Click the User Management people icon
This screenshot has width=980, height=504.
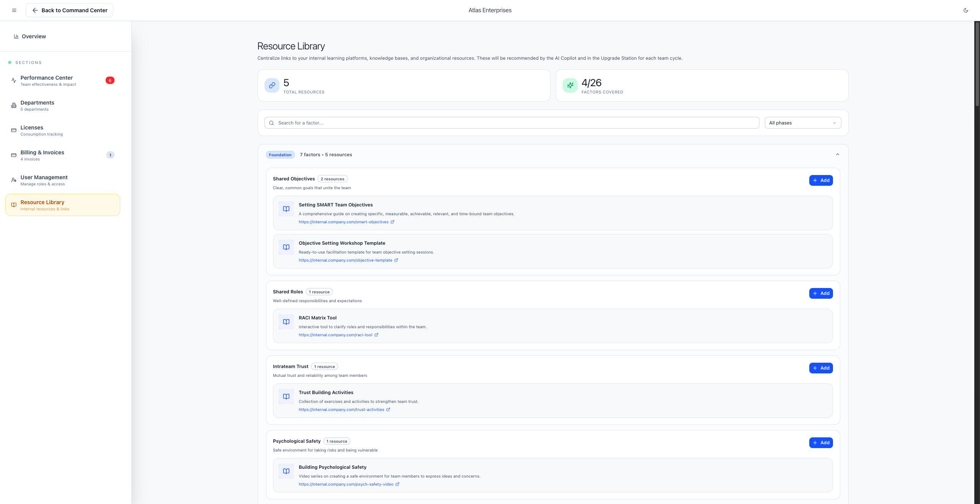pos(14,180)
